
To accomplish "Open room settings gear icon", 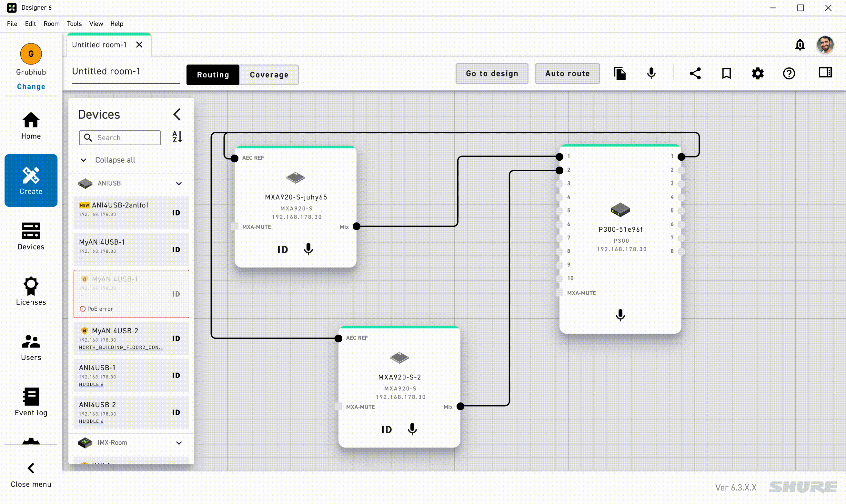I will [758, 73].
